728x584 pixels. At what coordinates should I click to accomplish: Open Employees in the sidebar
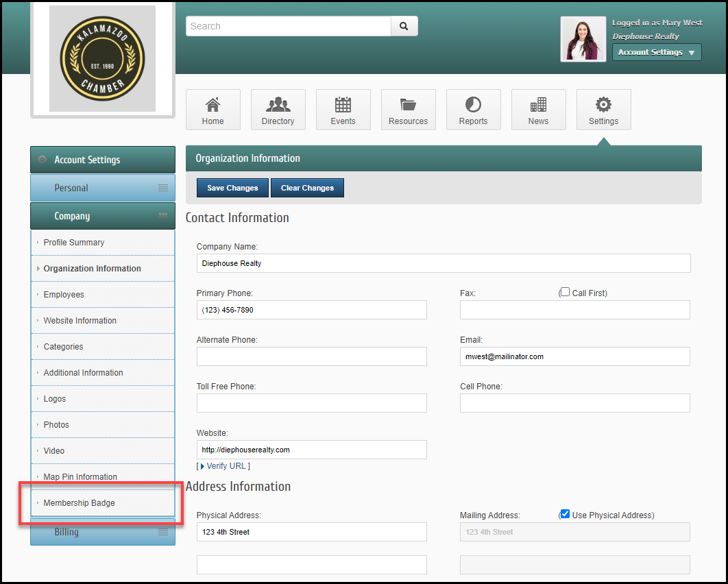64,295
